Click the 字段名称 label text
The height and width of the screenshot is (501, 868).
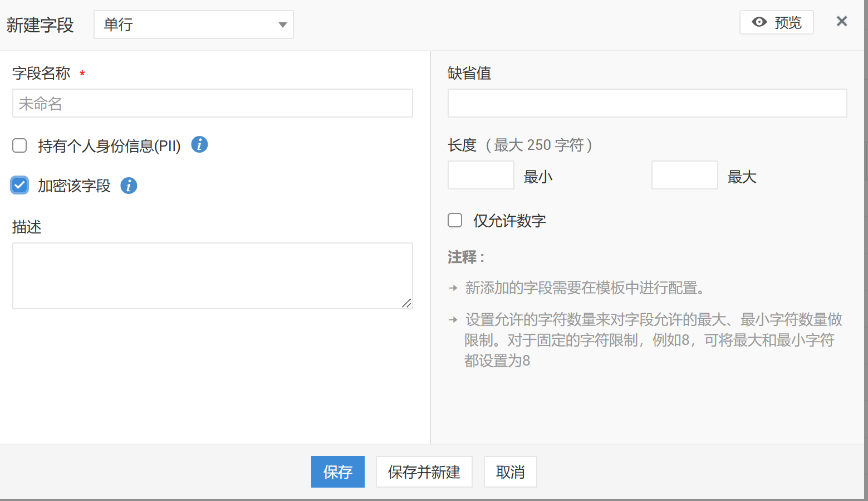coord(41,73)
